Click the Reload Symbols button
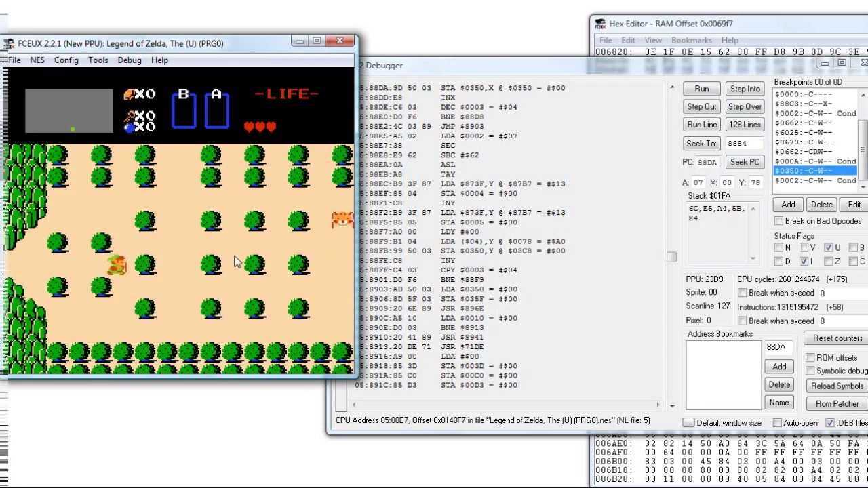This screenshot has width=868, height=488. 837,386
